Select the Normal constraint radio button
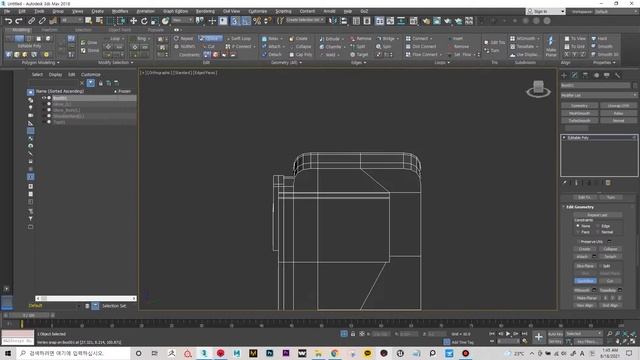Screen dimensions: 640x360 (598, 232)
